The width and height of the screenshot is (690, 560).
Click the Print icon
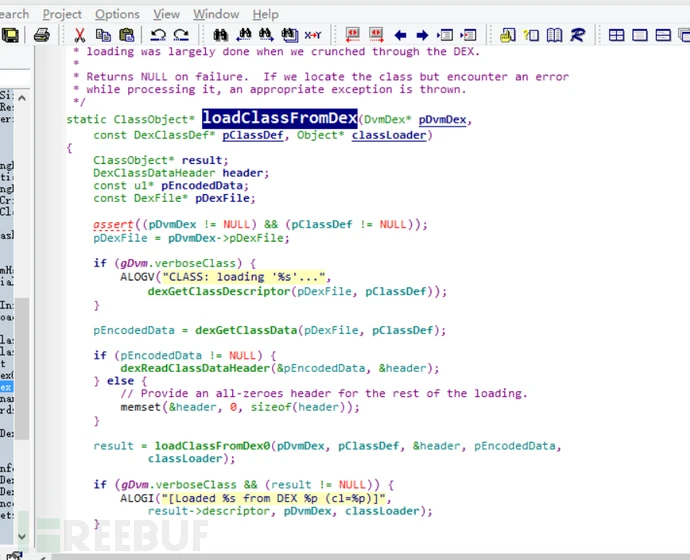coord(42,35)
